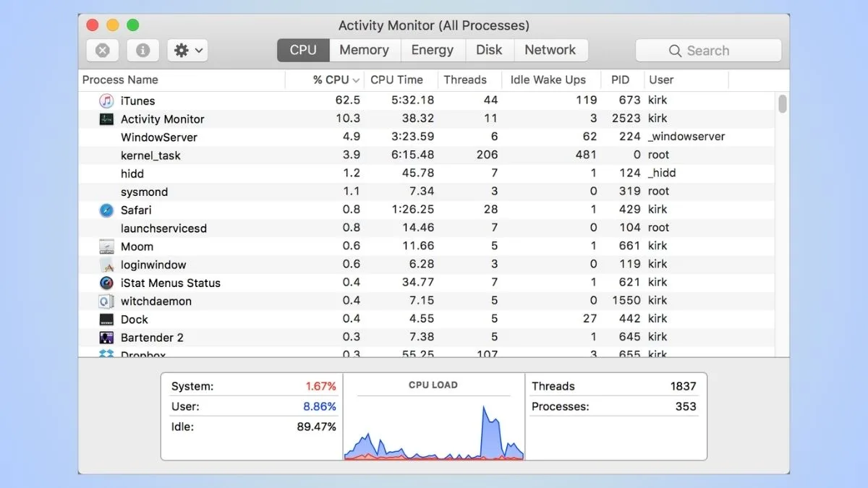Click the process list vertical scrollbar thumb

pos(783,103)
